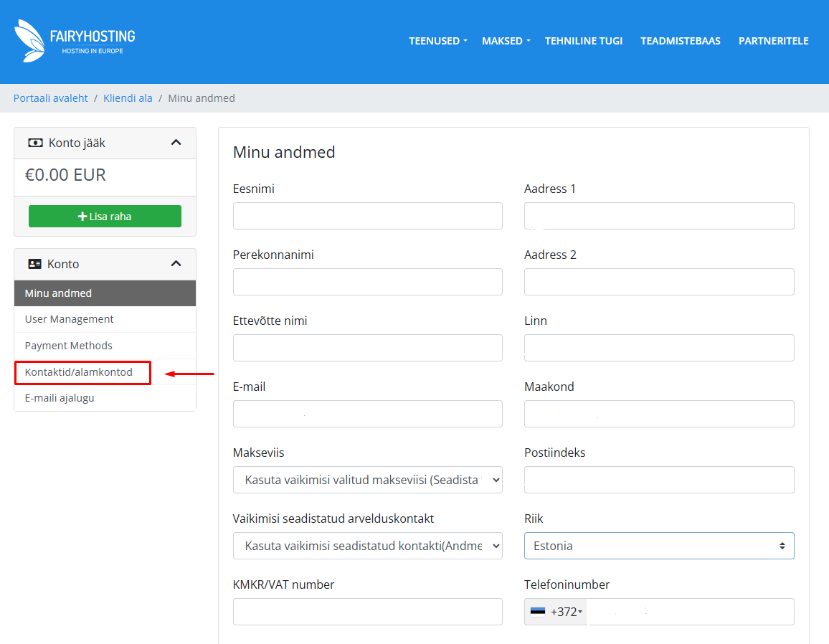Open the Teenused dropdown menu
Viewport: 829px width, 644px height.
[x=437, y=41]
